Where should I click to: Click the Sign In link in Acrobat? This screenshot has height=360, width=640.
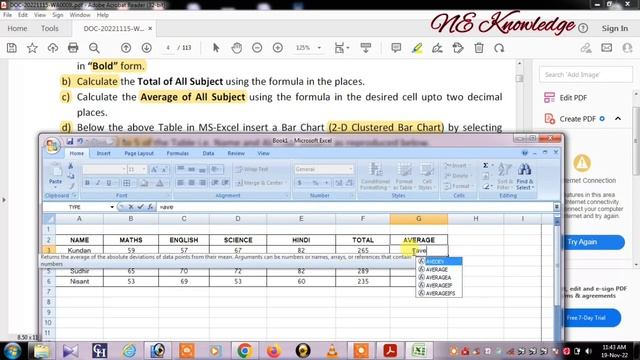[x=615, y=28]
